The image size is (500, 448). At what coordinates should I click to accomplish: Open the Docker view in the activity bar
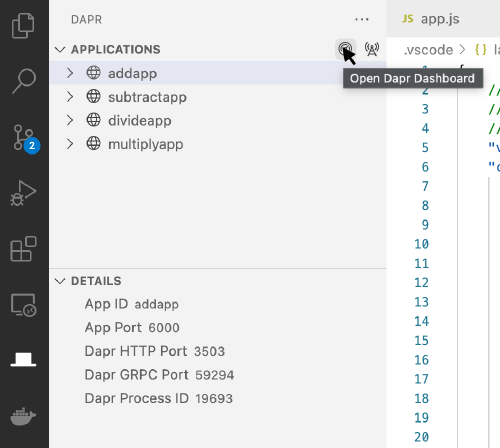point(23,416)
